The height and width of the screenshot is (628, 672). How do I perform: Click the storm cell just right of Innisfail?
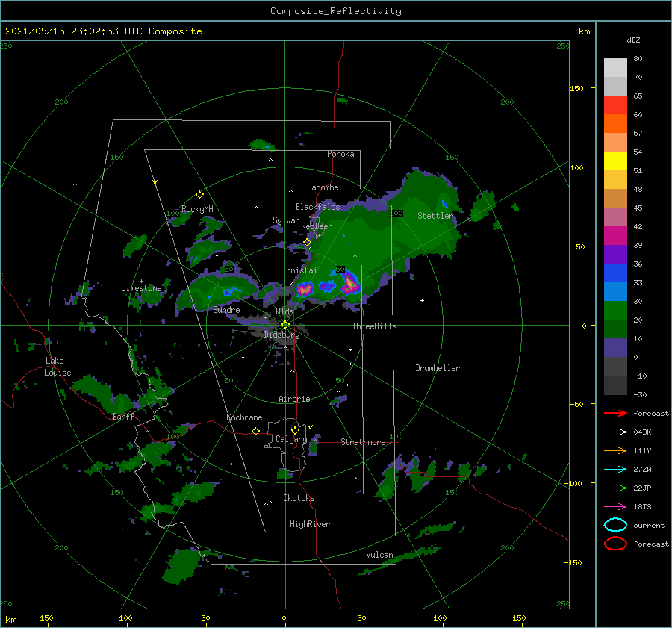click(x=305, y=289)
